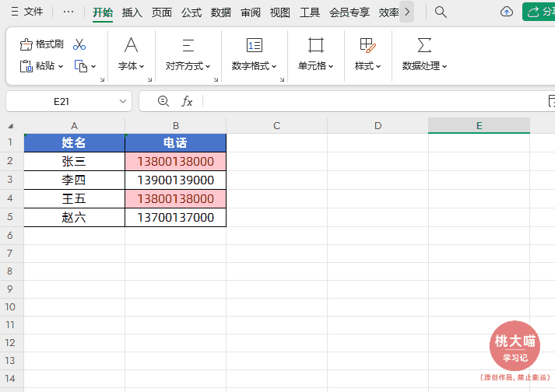Click the select-all corner triangle
The image size is (555, 392).
(11, 126)
